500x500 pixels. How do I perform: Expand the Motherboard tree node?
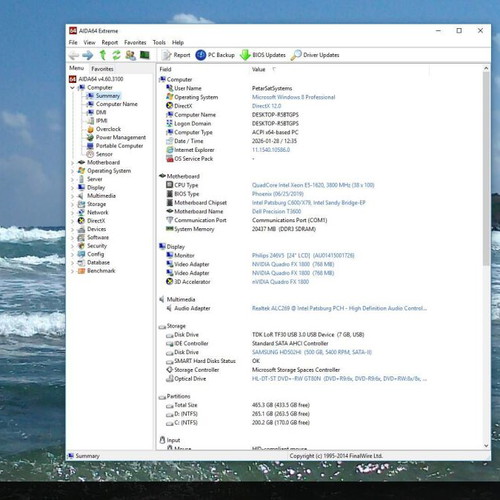point(72,163)
